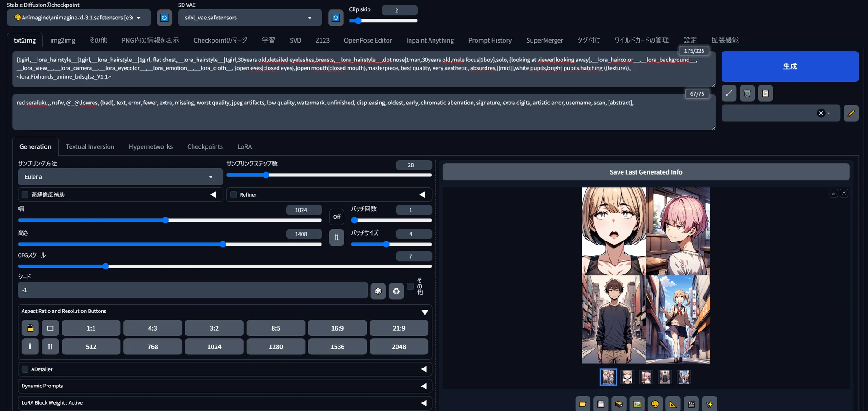Switch to the img2img tab

tap(63, 40)
